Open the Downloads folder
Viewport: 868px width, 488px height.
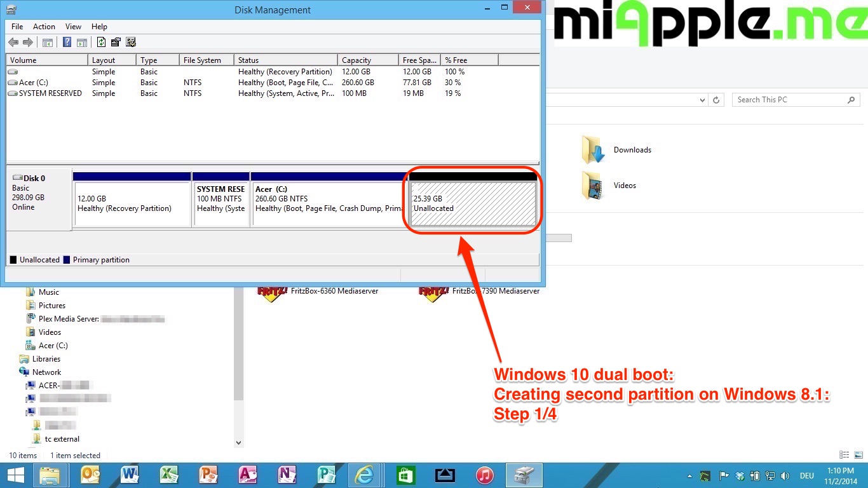pyautogui.click(x=632, y=149)
